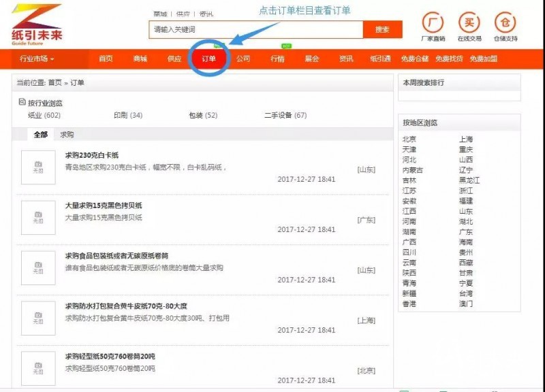Switch to the 求购 tab
545x392 pixels.
pyautogui.click(x=67, y=135)
